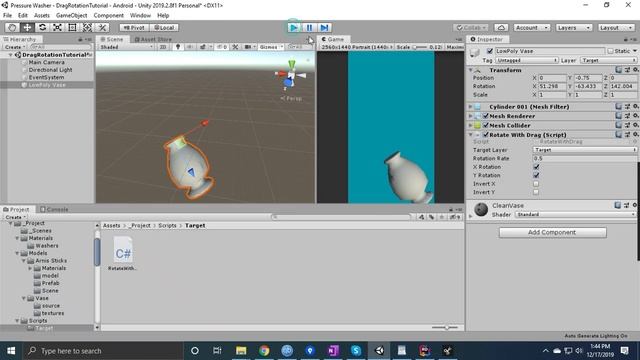Collapse DragRotationTutorial scene in Hierarchy

10,55
